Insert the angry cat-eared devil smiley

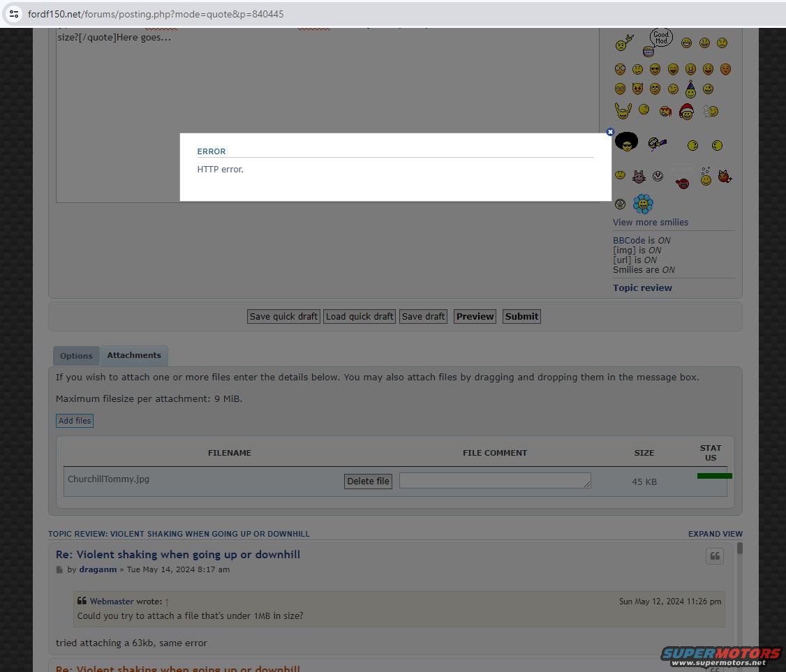[x=637, y=89]
